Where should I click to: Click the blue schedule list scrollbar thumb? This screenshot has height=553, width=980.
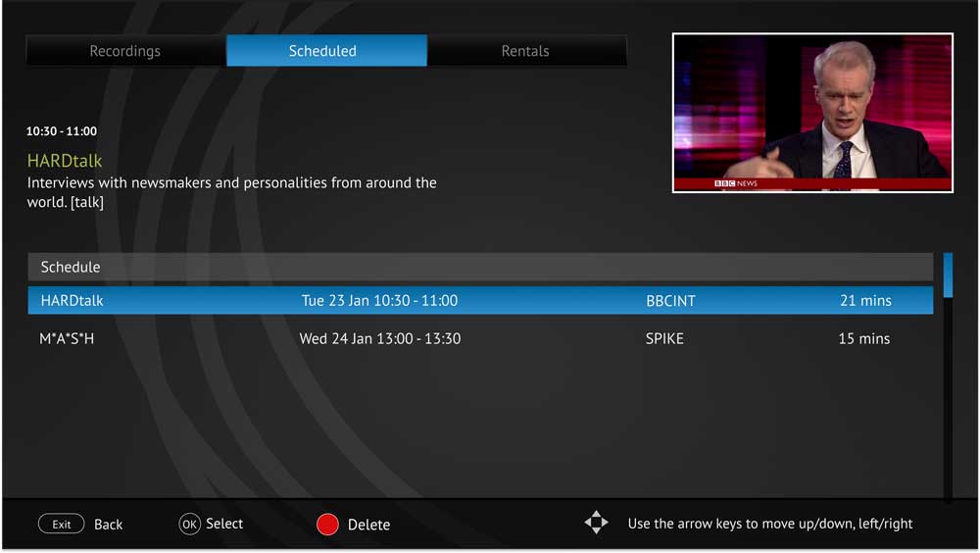[x=948, y=275]
